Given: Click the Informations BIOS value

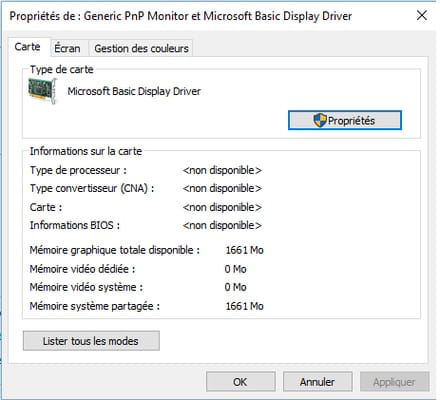Looking at the screenshot, I should pos(222,225).
